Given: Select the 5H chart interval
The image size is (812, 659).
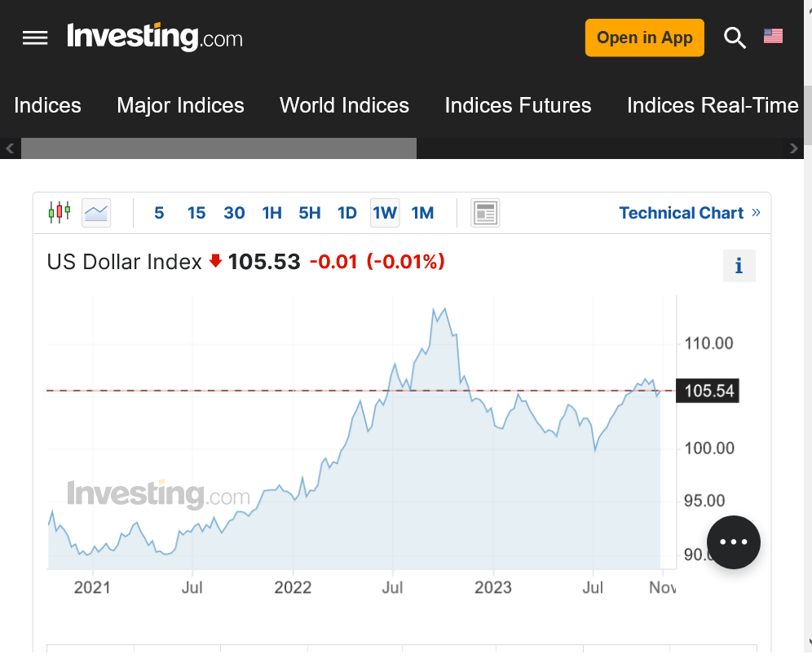Looking at the screenshot, I should (x=310, y=213).
